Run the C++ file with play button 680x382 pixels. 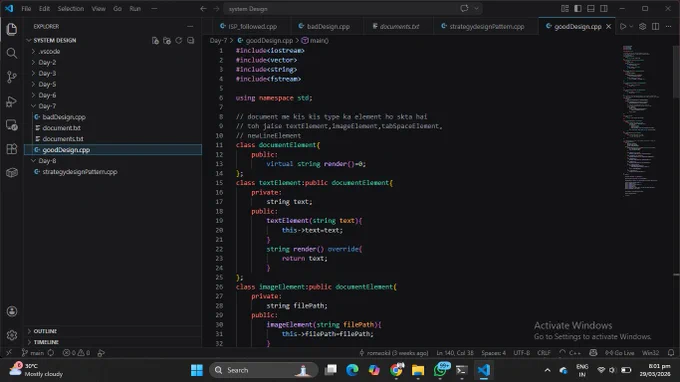tap(623, 26)
